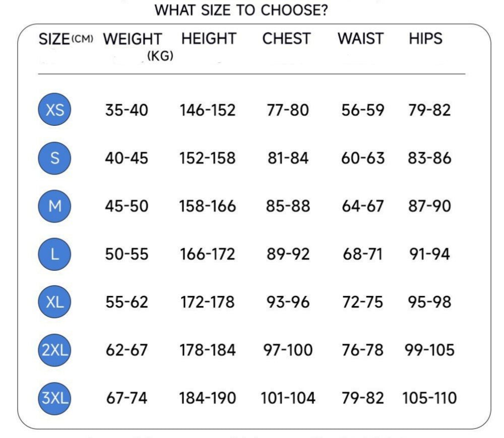Click the 2XL size badge
This screenshot has height=438, width=504.
(x=54, y=350)
